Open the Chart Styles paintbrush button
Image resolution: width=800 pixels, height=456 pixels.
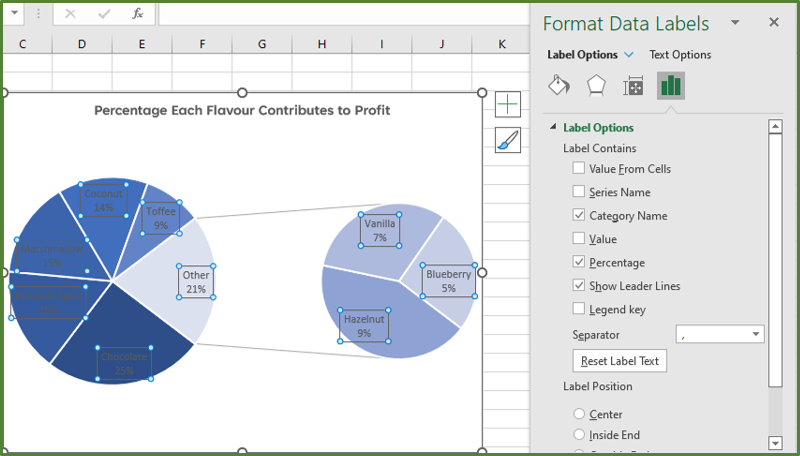508,140
